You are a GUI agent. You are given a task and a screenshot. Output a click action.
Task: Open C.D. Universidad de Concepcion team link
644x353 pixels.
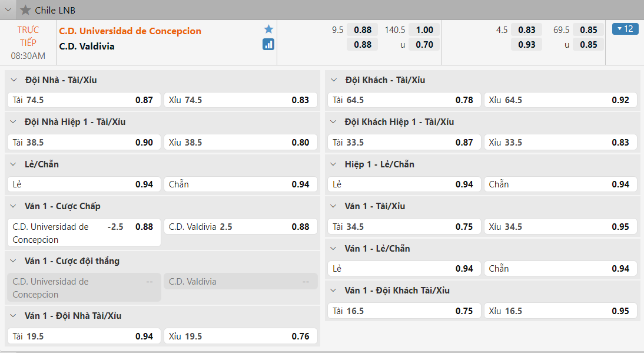pyautogui.click(x=130, y=31)
